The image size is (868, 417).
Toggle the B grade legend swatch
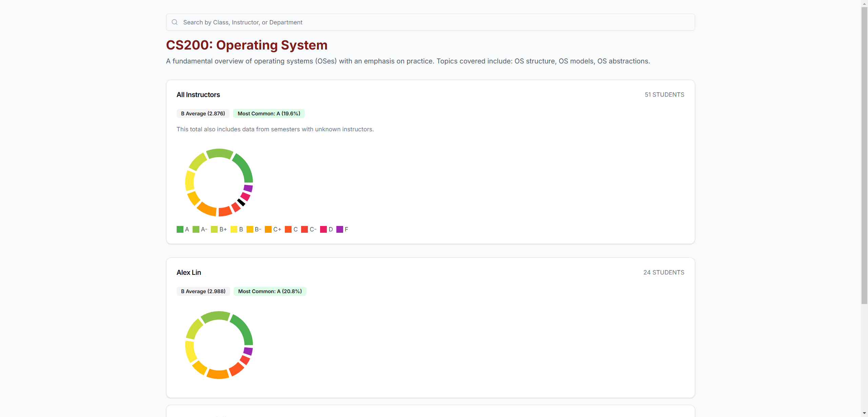click(x=234, y=229)
